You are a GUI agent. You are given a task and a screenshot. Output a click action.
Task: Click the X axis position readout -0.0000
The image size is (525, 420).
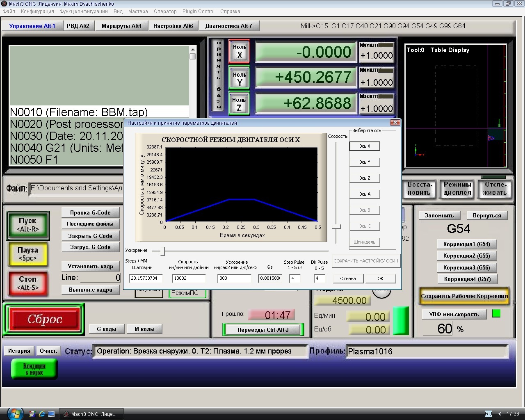(306, 52)
